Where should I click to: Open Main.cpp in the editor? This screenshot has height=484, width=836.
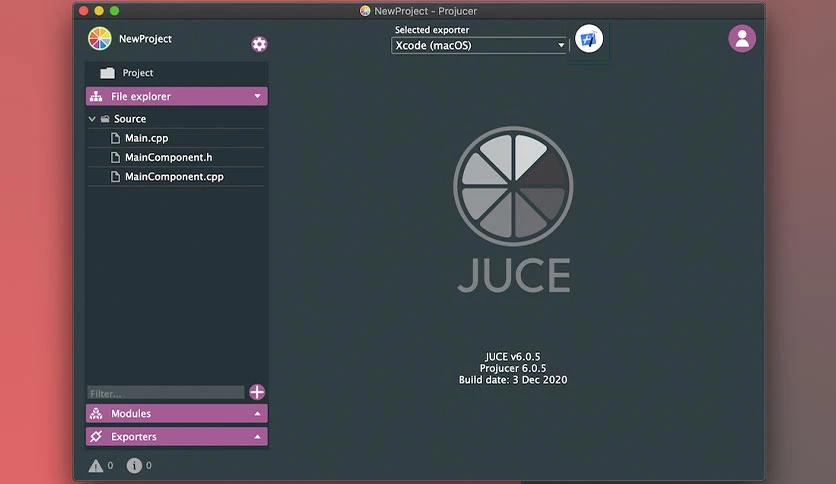tap(147, 138)
